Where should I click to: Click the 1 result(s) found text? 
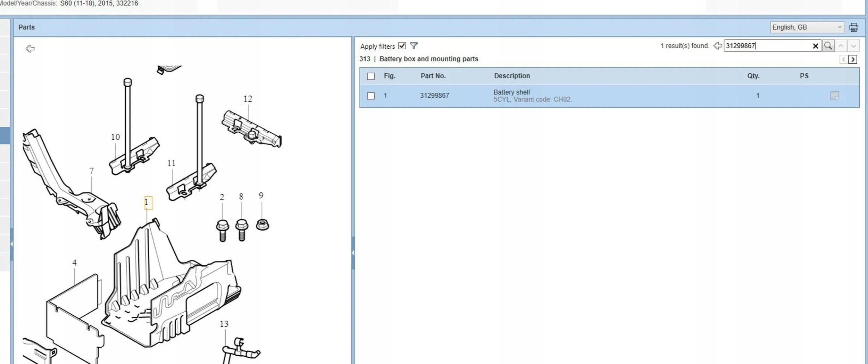[x=685, y=46]
